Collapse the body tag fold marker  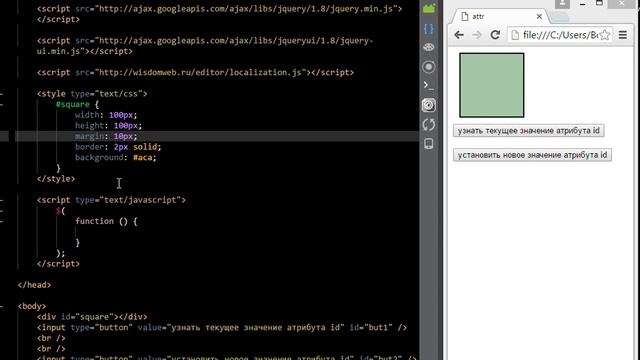coord(2,306)
